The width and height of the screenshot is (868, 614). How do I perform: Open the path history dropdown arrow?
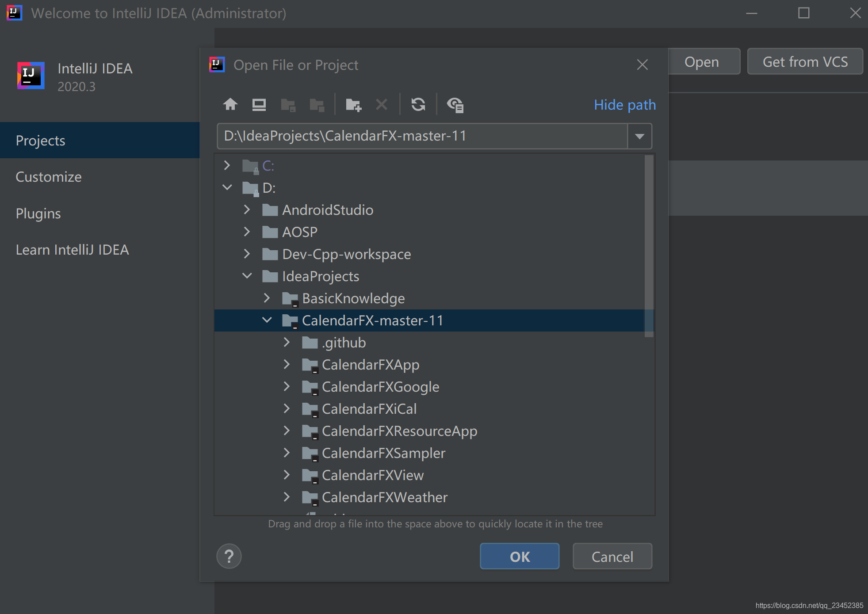[x=639, y=136]
